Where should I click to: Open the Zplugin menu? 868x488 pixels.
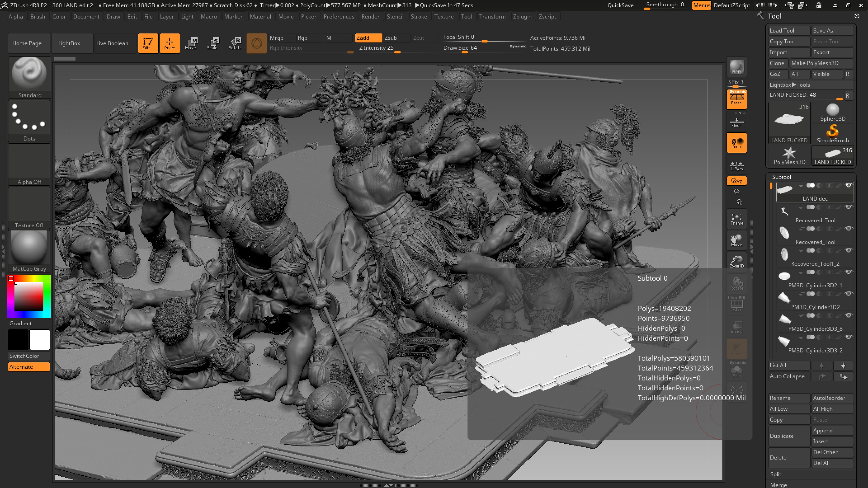point(522,16)
